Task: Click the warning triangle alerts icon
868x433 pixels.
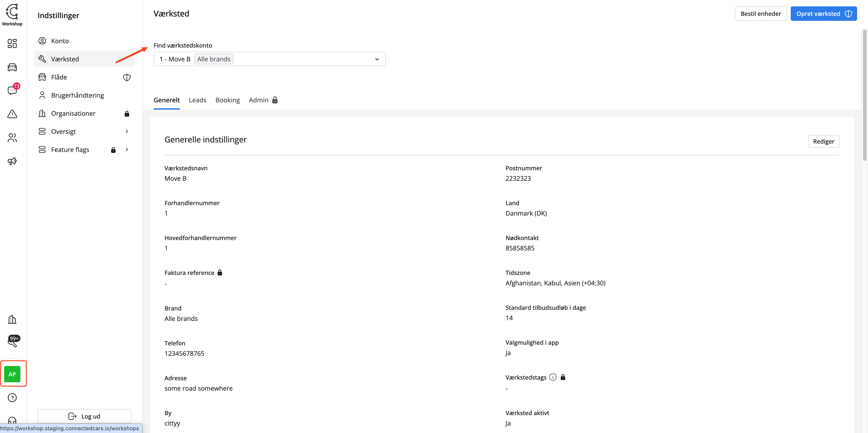Action: [x=12, y=114]
